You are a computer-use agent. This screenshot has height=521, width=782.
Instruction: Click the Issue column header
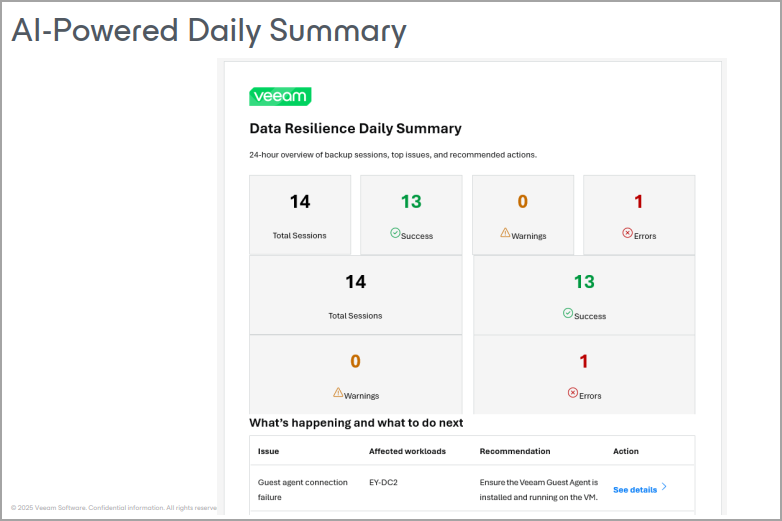click(268, 451)
